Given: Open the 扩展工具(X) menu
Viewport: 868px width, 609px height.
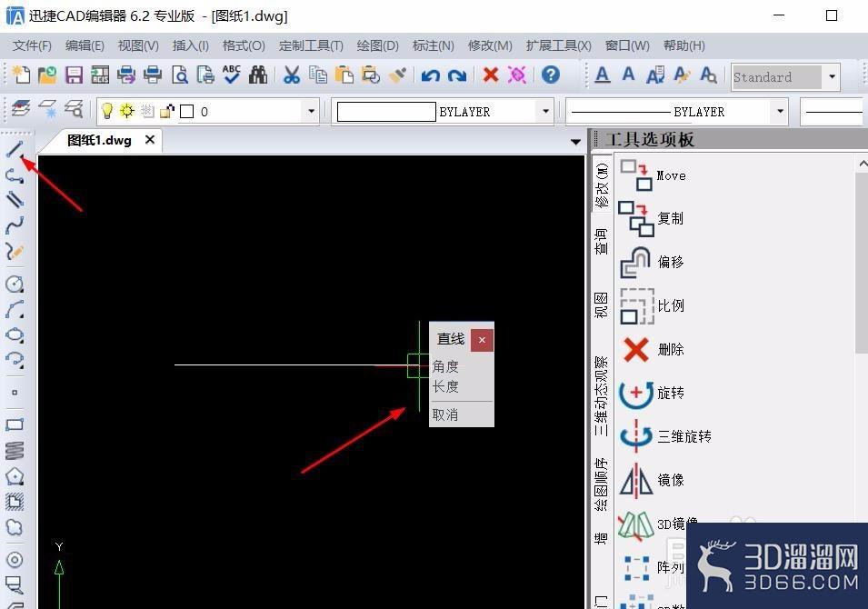Looking at the screenshot, I should click(x=559, y=45).
